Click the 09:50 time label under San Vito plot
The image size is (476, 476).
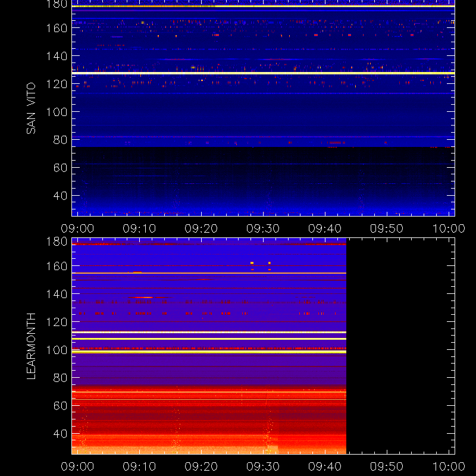(387, 228)
